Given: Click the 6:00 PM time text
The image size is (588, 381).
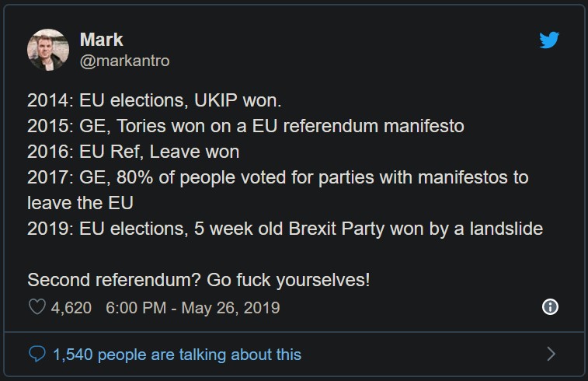Looking at the screenshot, I should tap(135, 308).
